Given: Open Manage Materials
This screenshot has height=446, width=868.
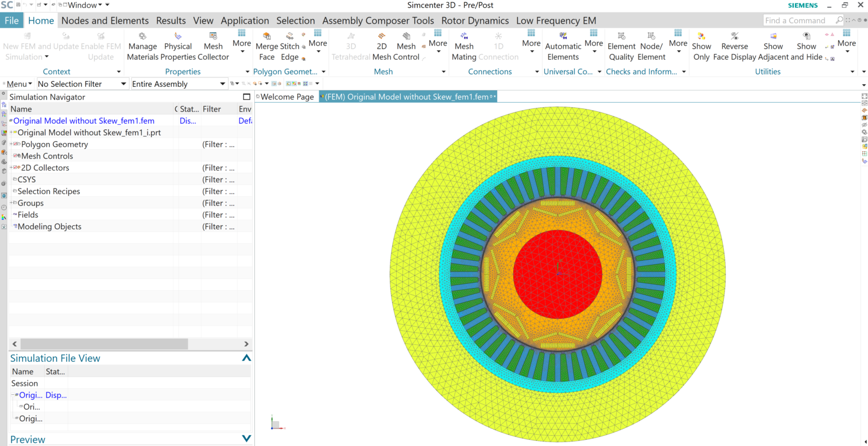Looking at the screenshot, I should tap(142, 47).
